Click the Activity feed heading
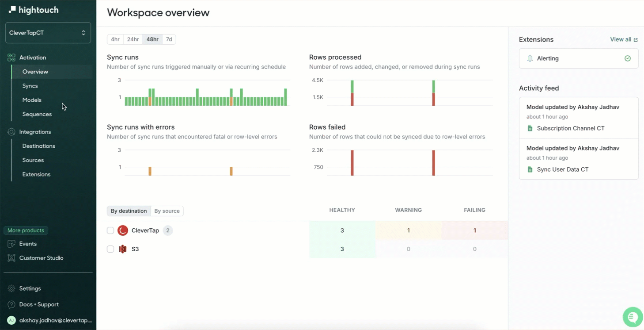 tap(539, 88)
